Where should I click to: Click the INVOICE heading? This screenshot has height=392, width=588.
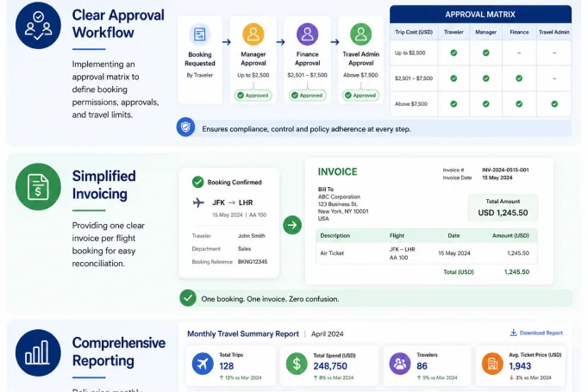point(337,171)
